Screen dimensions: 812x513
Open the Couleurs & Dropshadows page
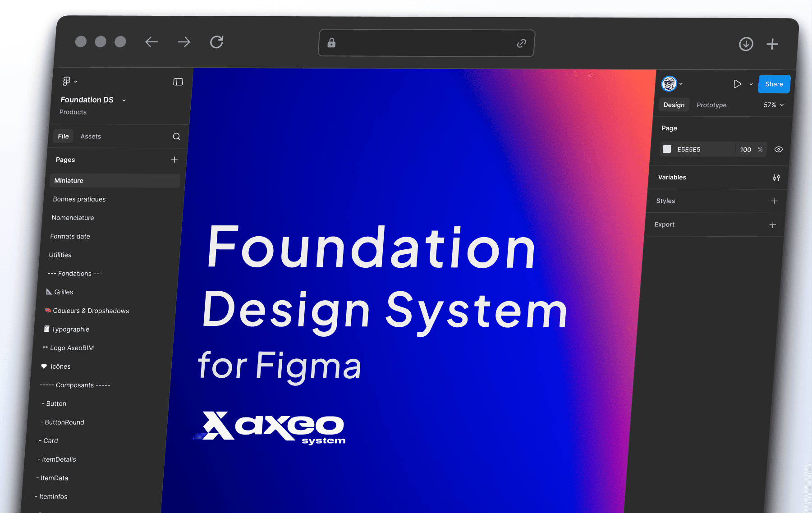coord(87,311)
